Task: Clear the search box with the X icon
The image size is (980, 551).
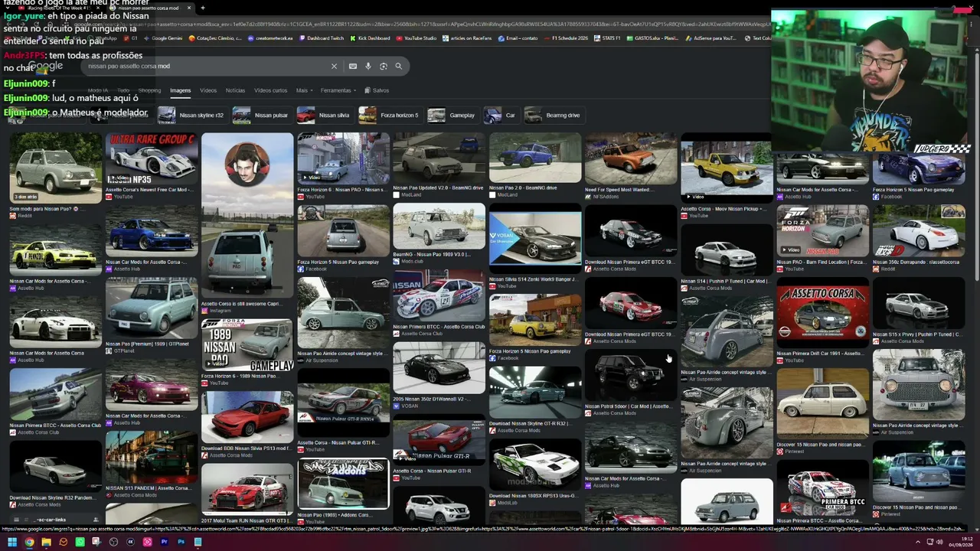Action: pyautogui.click(x=334, y=67)
